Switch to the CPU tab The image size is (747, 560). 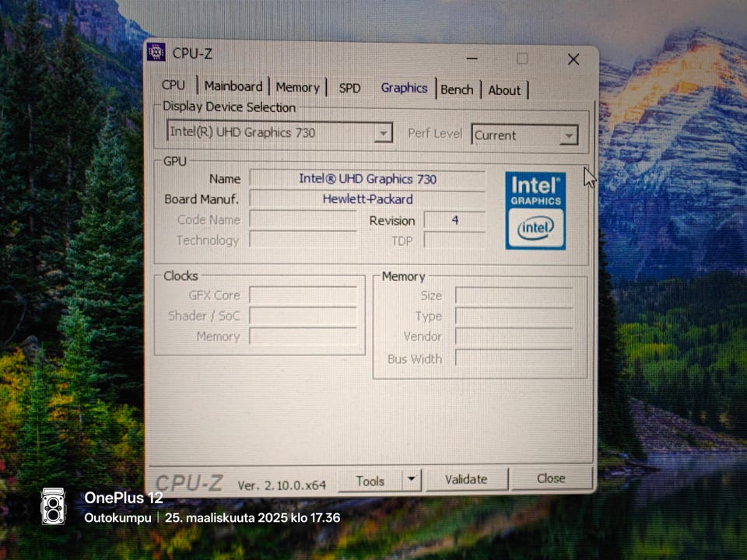[173, 86]
